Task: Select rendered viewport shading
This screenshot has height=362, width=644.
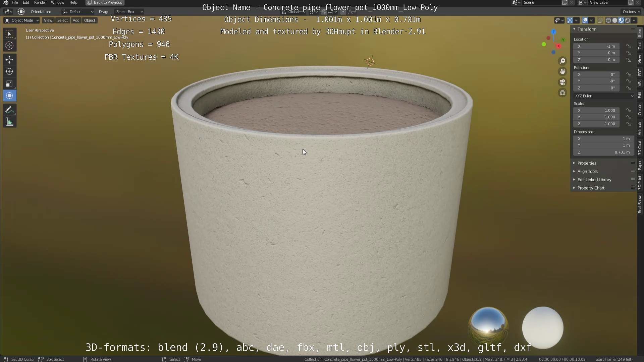Action: 628,20
